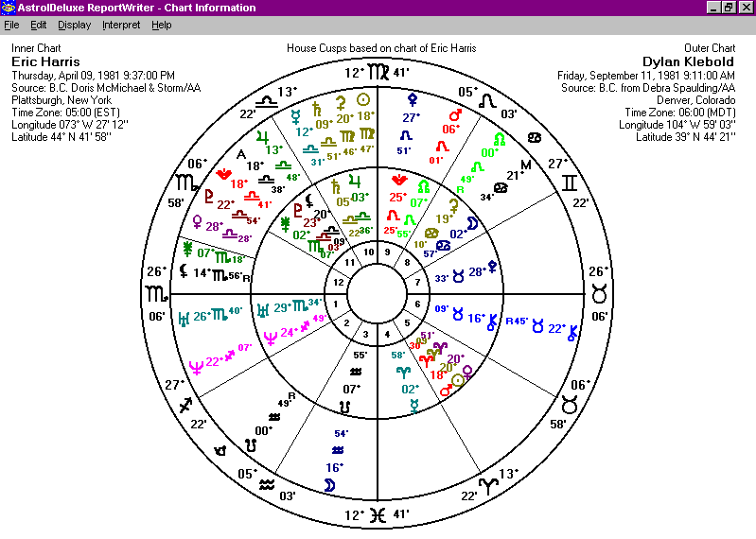
Task: Click the house number 4 segment
Action: (385, 332)
